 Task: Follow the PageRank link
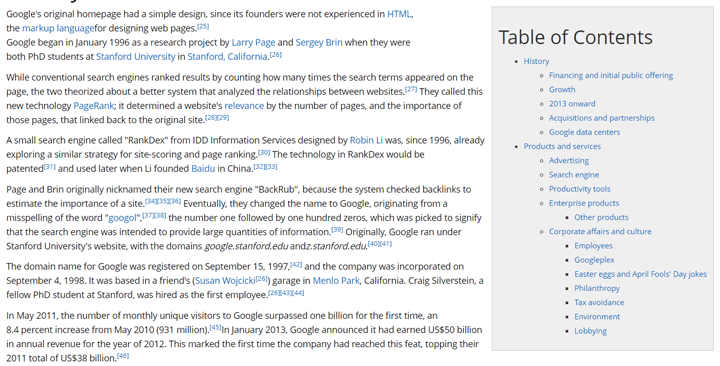click(93, 106)
